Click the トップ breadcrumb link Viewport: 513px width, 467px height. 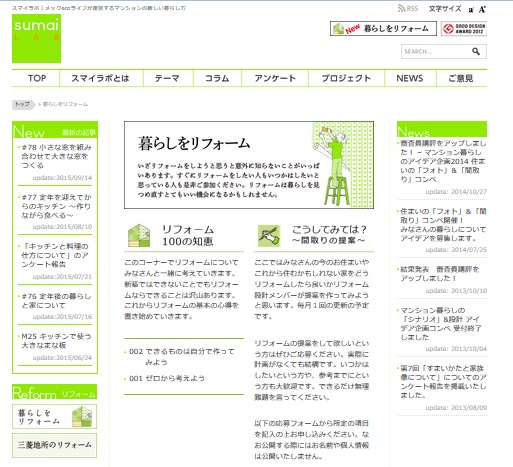[23, 104]
